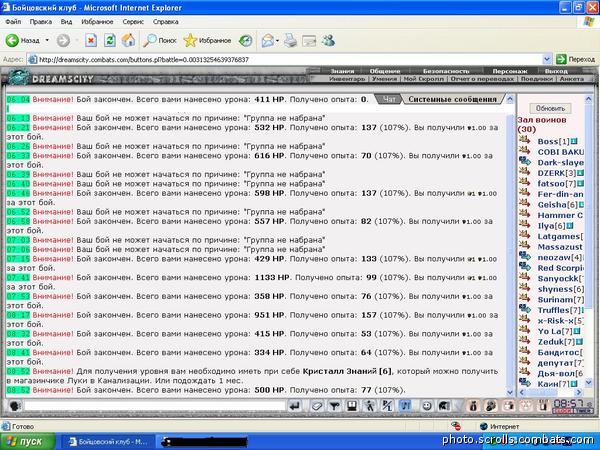Refresh the page with toolbar icon
Screen dimensions: 600x450
110,41
